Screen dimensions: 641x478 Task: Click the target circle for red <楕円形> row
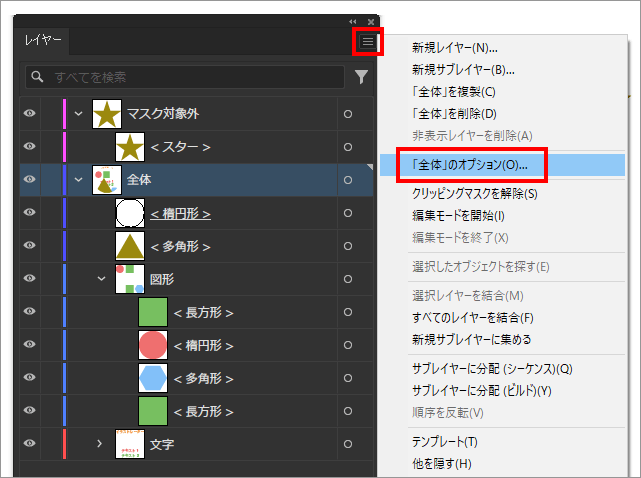[347, 345]
